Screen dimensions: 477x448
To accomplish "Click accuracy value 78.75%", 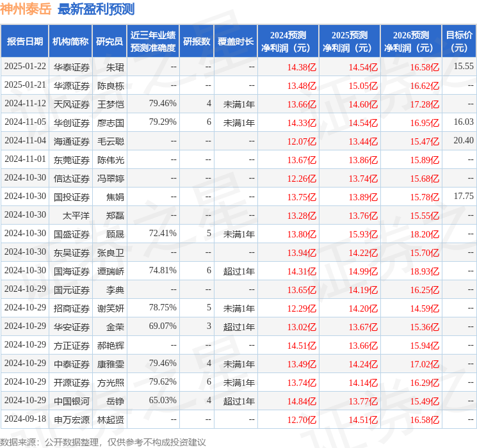I will (x=163, y=307).
